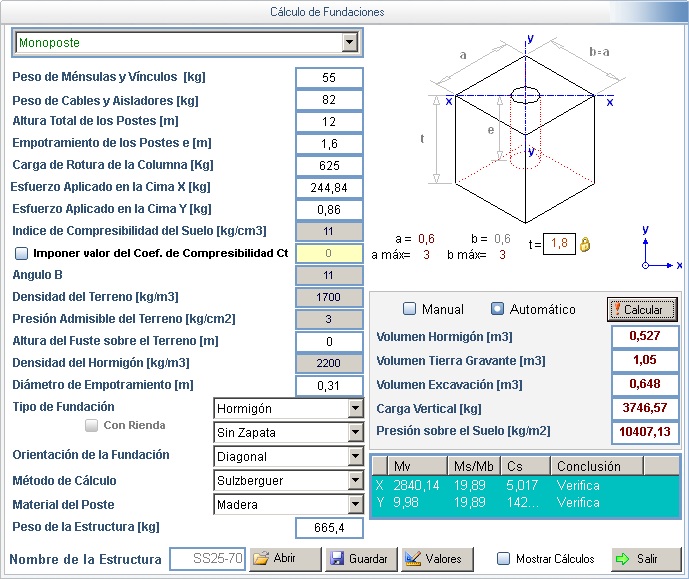Click Peso de Ménsulas y Vínculos field

pyautogui.click(x=329, y=78)
